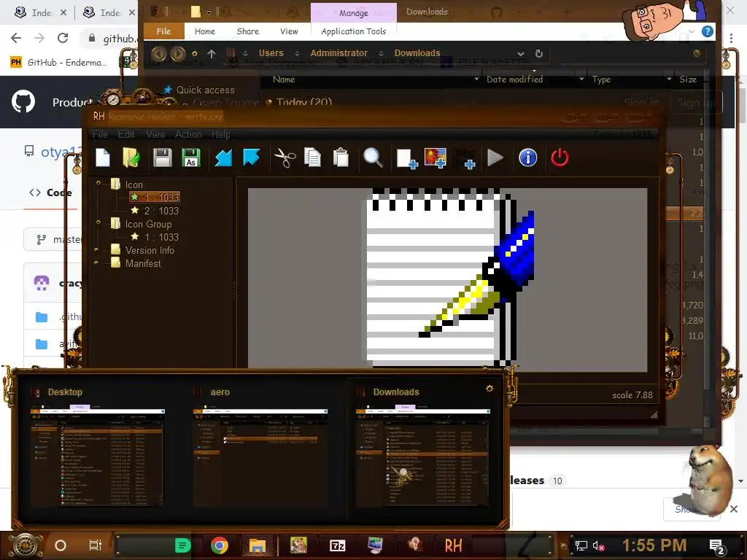The width and height of the screenshot is (747, 560).
Task: Click the first blue bookmark arrow icon
Action: 223,157
